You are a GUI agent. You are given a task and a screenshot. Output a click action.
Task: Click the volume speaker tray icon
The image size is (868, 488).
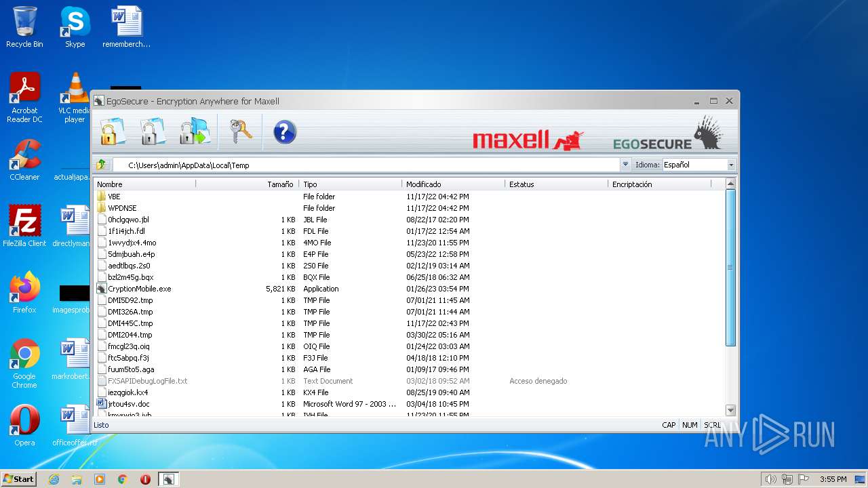point(770,479)
